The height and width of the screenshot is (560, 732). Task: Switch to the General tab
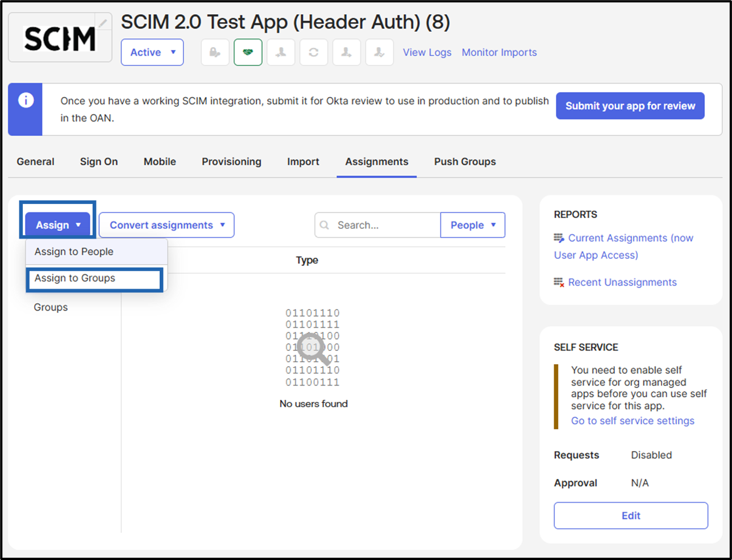click(35, 162)
